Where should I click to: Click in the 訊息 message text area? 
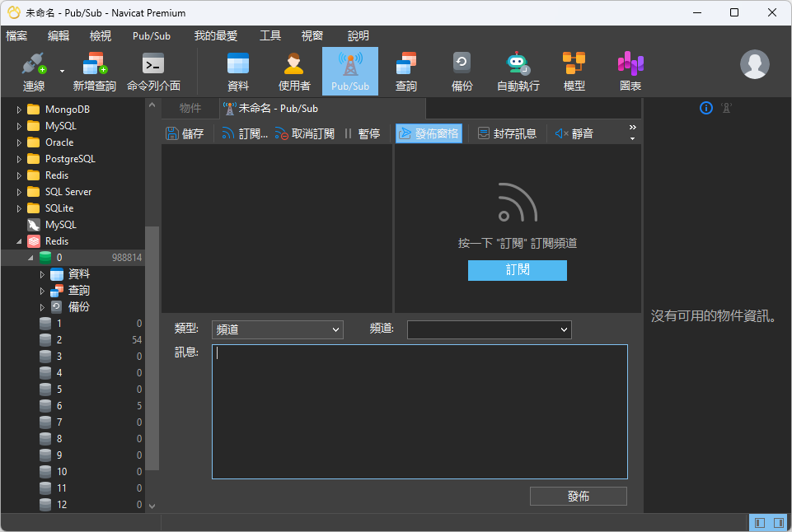coord(419,412)
